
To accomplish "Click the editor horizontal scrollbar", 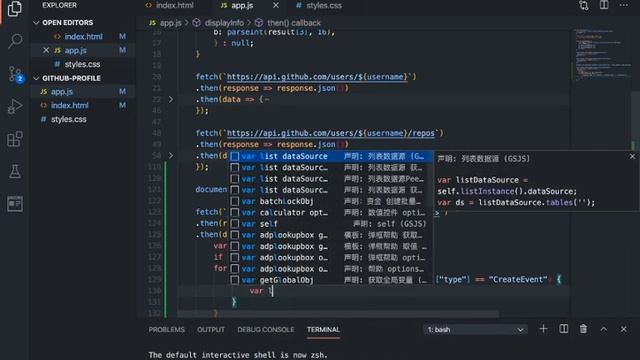I will pos(338,314).
